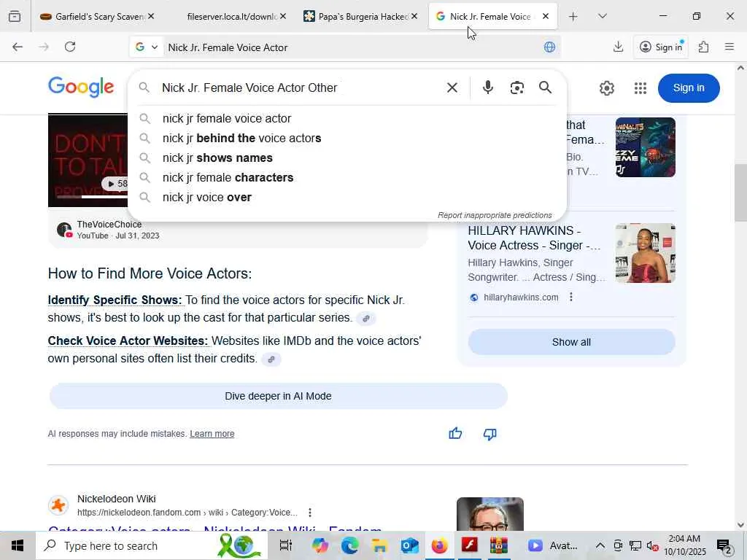Screen dimensions: 747x560
Task: Choose suggestion nick jr shows names
Action: pos(347,157)
